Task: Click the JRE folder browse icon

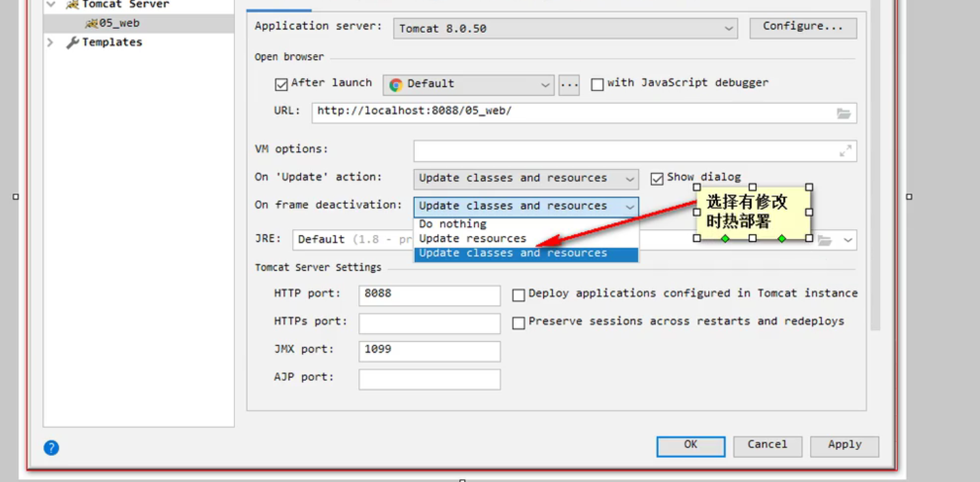Action: click(x=826, y=240)
